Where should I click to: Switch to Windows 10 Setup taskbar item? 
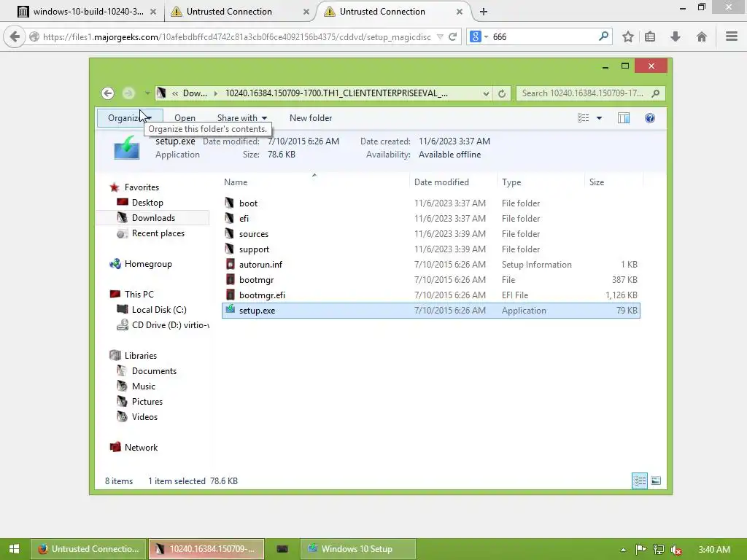tap(357, 548)
